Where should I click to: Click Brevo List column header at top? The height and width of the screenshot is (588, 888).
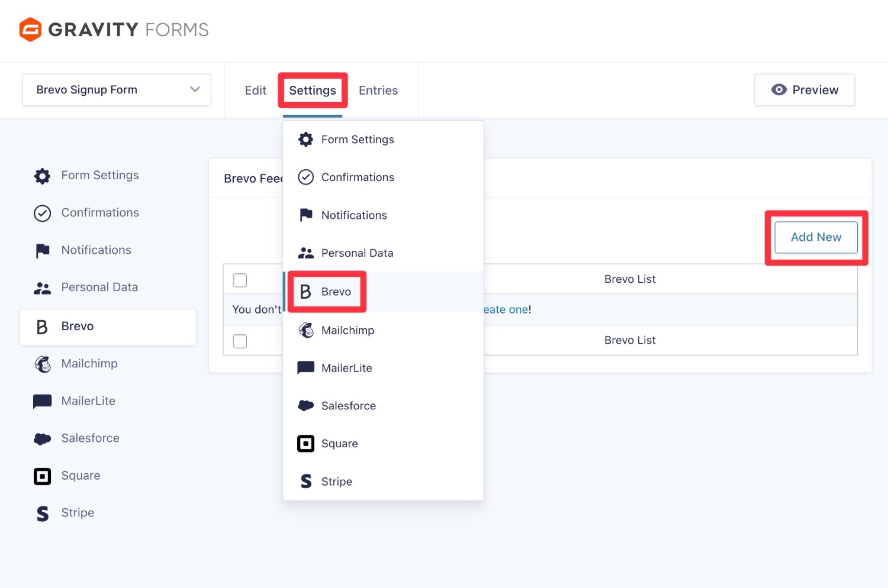click(630, 279)
